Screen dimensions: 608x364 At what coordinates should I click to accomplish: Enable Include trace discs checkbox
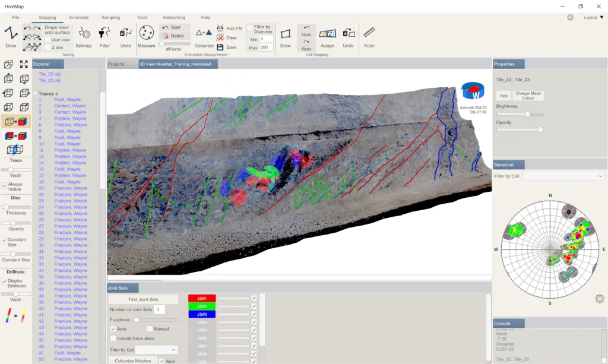click(113, 338)
